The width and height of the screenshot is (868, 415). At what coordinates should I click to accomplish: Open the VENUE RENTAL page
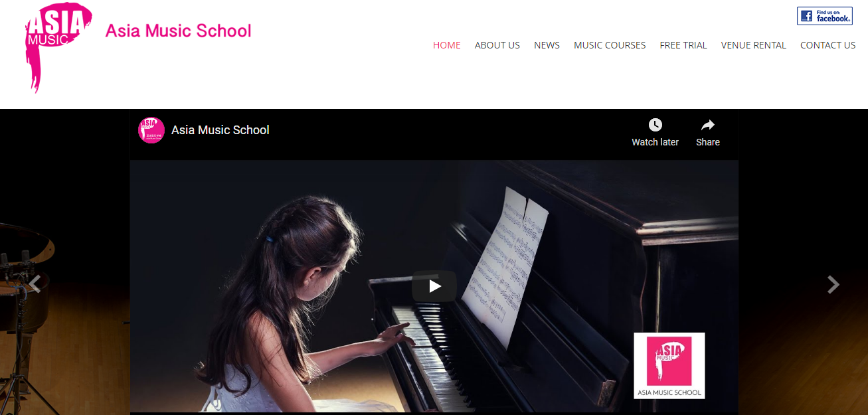[754, 45]
